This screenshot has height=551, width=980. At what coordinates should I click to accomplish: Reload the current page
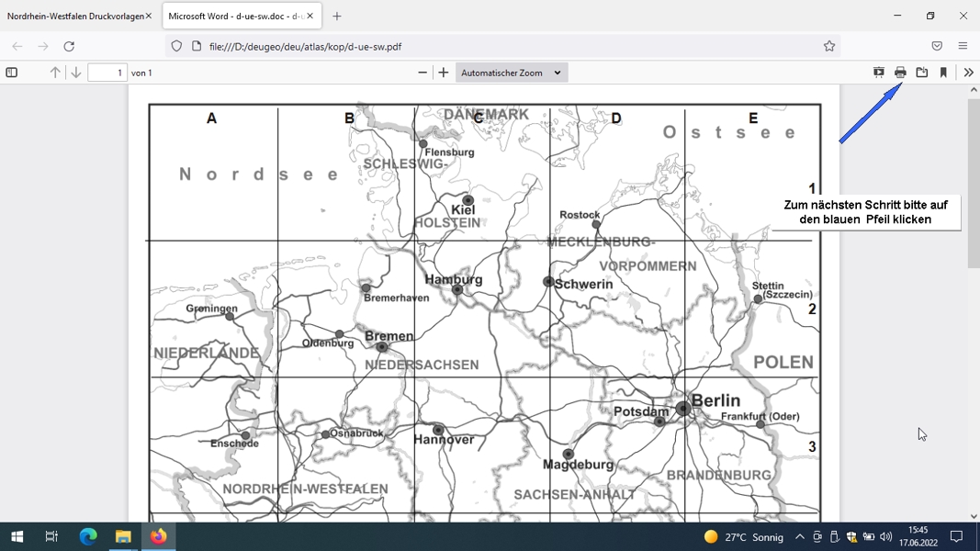[69, 46]
